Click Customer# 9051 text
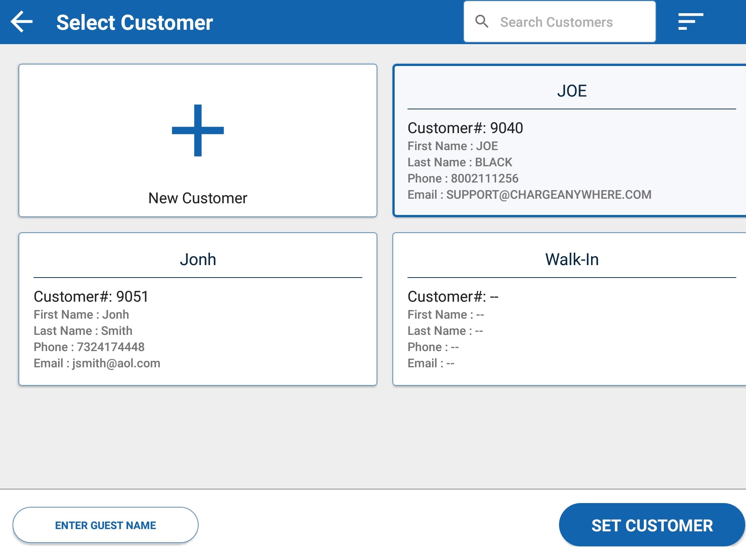 (x=91, y=297)
